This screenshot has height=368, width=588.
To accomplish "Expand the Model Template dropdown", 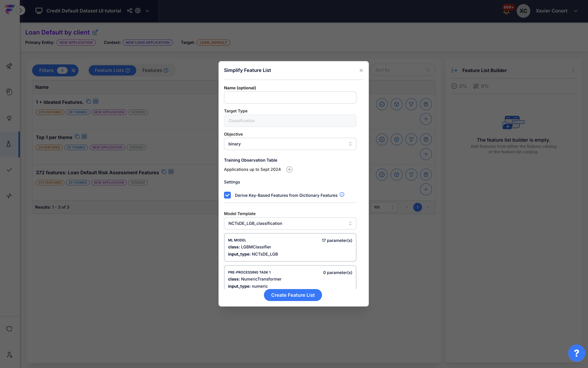I will [x=290, y=223].
